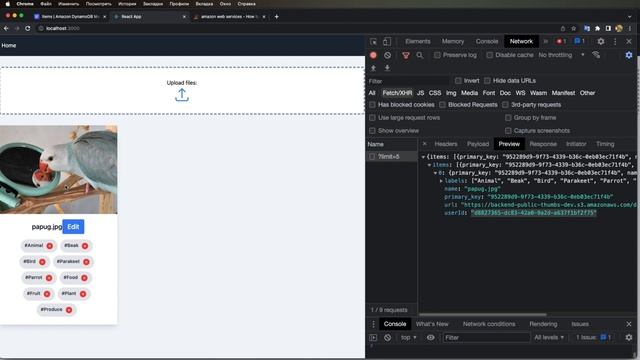Select the ?limit=5 request row

(x=391, y=157)
